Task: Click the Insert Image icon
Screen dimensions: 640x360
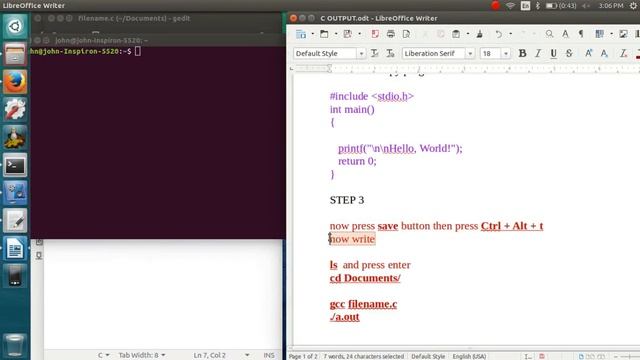Action: pyautogui.click(x=623, y=34)
